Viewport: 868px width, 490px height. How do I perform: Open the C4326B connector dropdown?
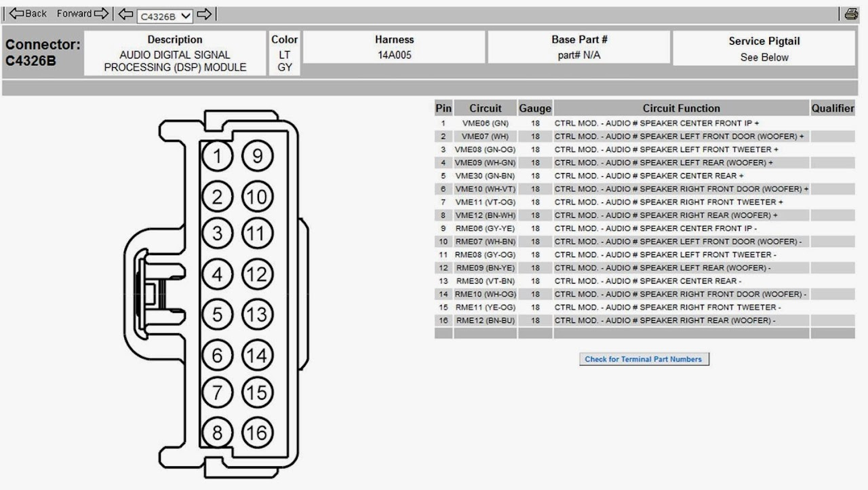click(165, 15)
